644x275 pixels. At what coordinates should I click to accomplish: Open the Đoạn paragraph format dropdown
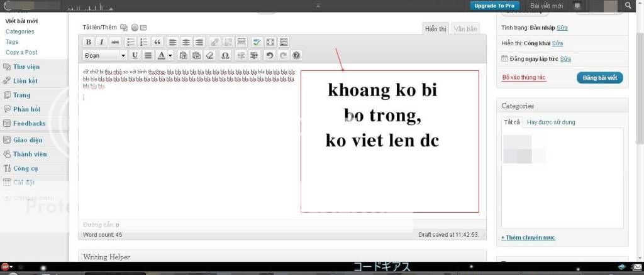coord(104,55)
